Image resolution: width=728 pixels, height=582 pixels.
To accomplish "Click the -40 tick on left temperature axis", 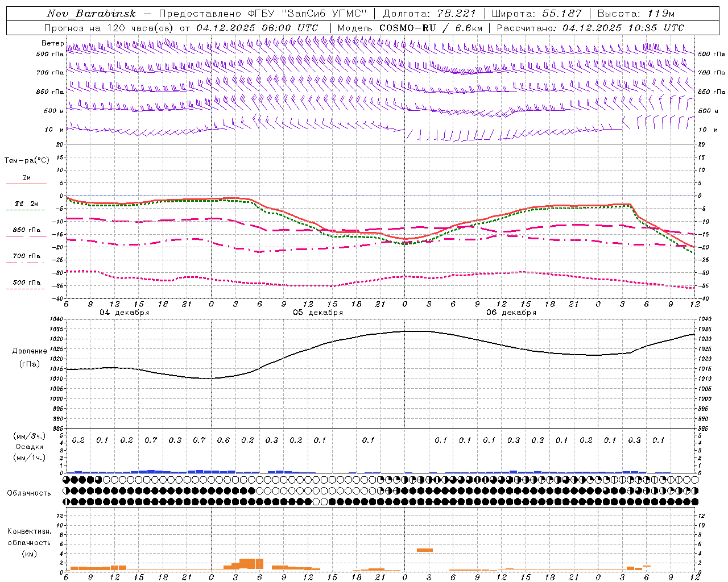I will [x=59, y=299].
